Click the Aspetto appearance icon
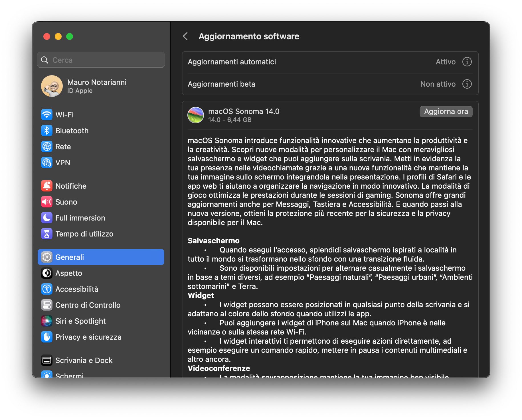Viewport: 522px width, 420px height. (47, 273)
